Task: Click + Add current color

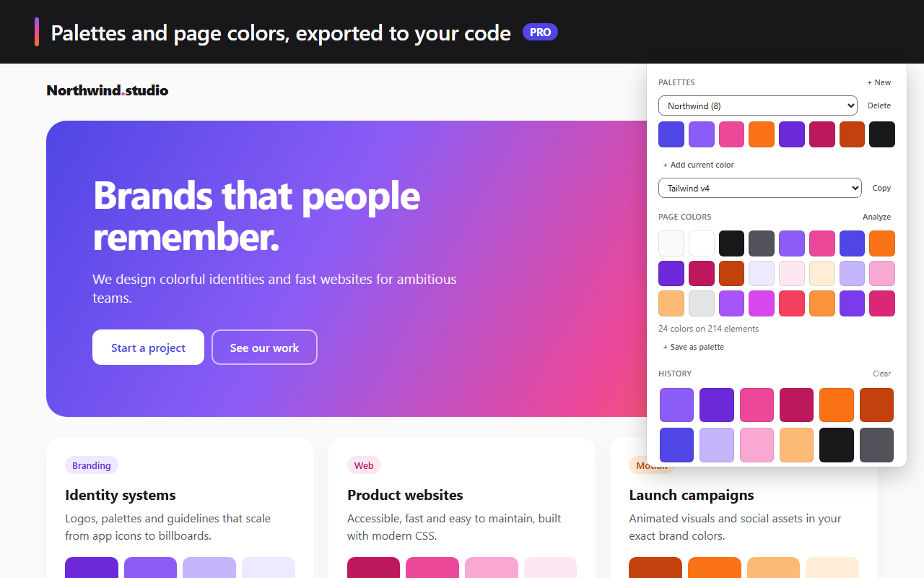Action: 699,165
